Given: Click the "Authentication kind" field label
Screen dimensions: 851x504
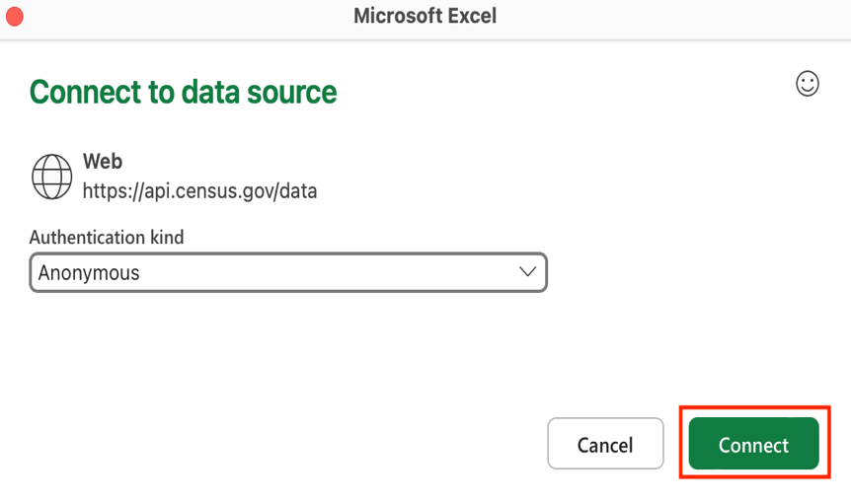Looking at the screenshot, I should (x=107, y=237).
